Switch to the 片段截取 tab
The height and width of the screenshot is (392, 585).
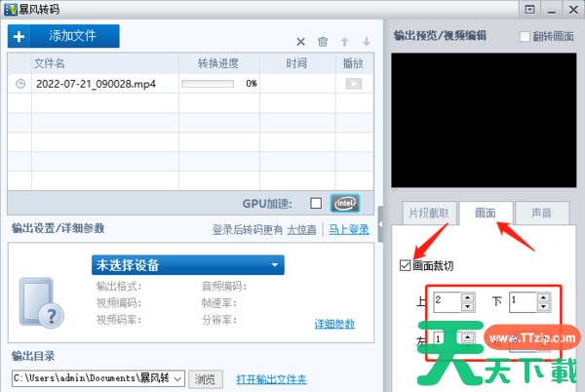[429, 213]
